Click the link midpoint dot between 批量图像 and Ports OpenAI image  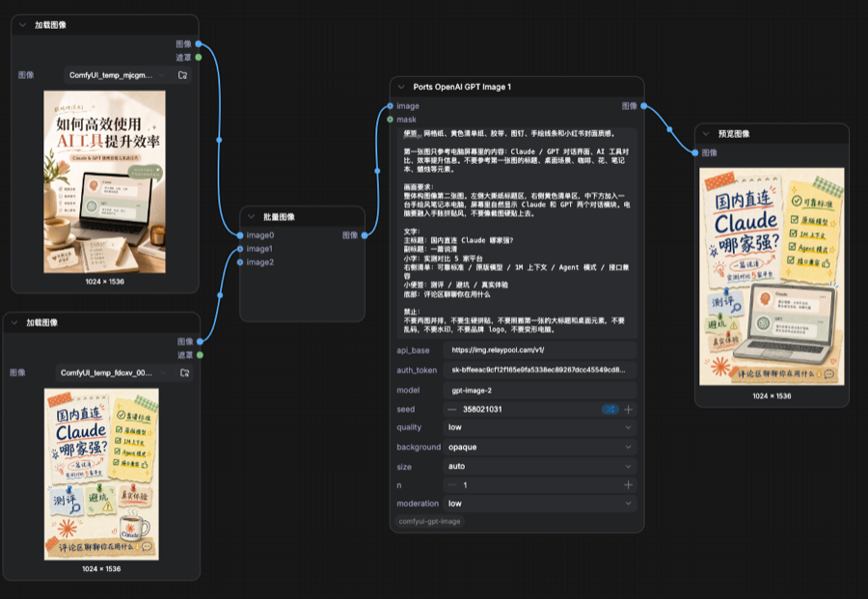[377, 171]
